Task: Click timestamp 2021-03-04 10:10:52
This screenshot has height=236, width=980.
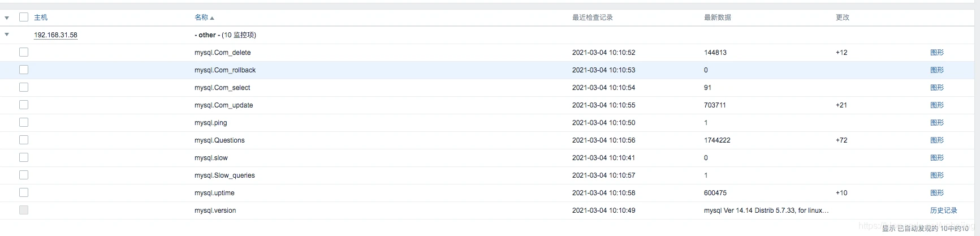Action: point(603,53)
